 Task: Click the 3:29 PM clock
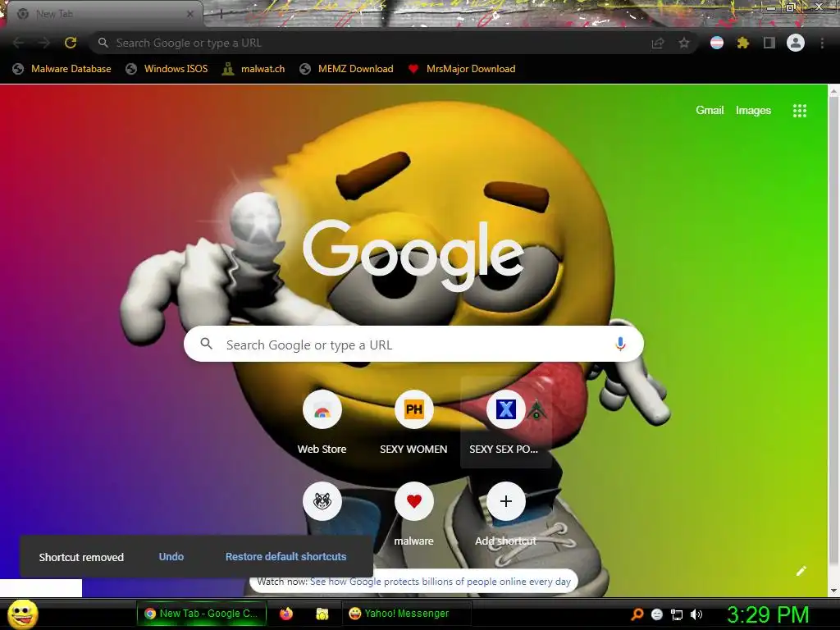click(768, 614)
